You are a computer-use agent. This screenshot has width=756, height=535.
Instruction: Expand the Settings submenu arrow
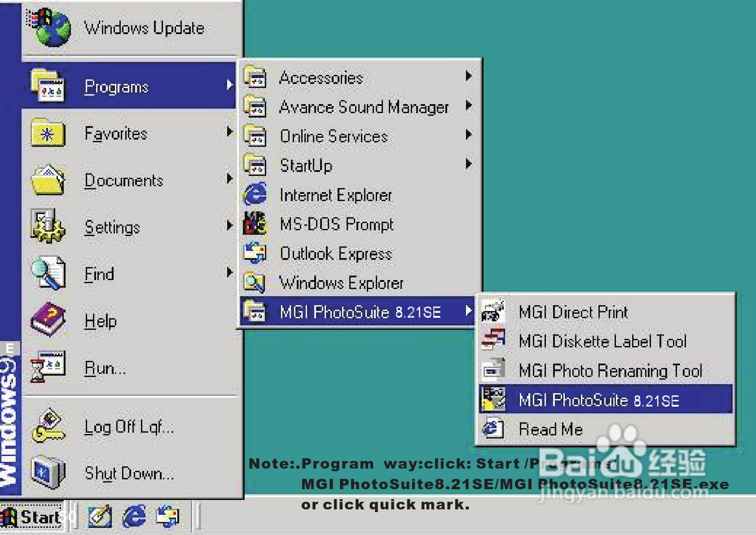pos(229,225)
